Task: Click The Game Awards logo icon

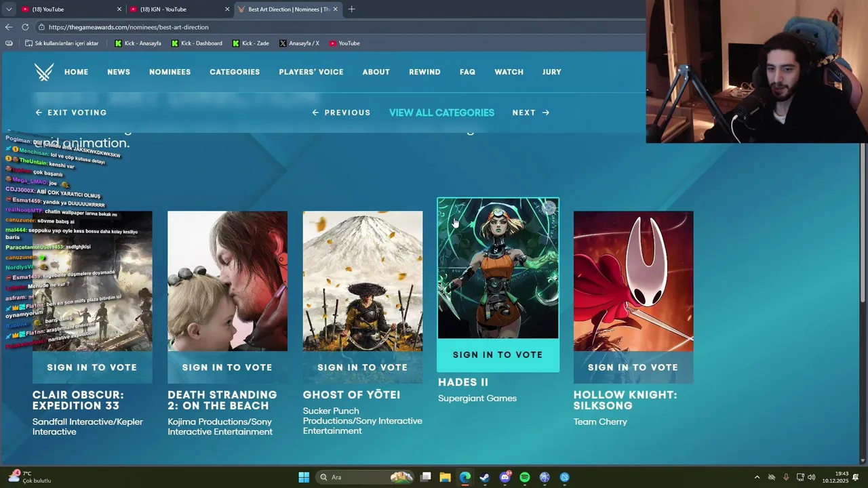Action: [x=44, y=72]
